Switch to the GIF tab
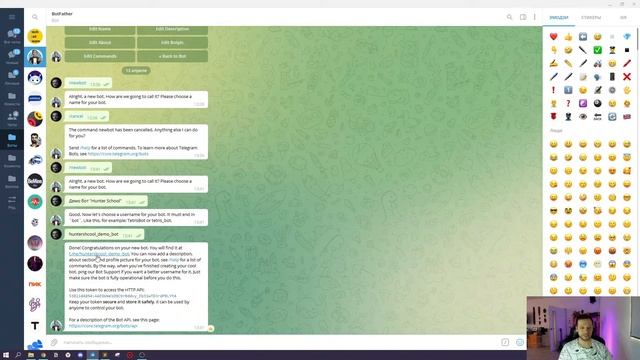The width and height of the screenshot is (640, 360). coord(623,18)
